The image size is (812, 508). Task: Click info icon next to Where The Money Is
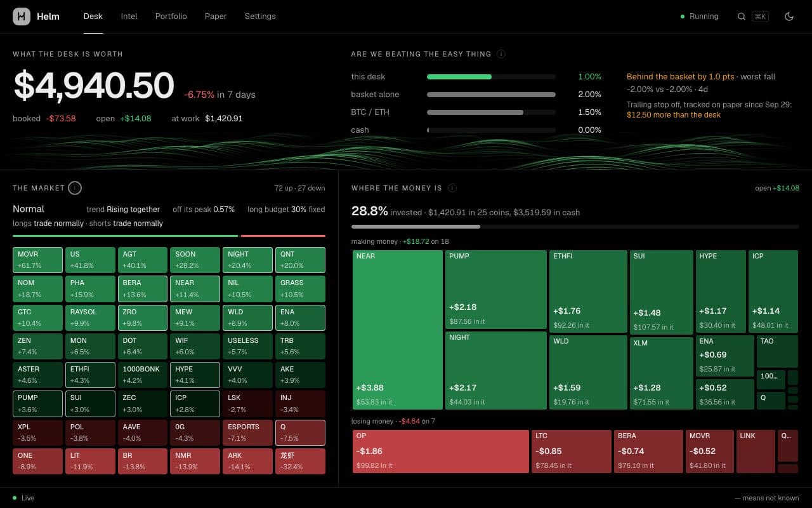[452, 188]
